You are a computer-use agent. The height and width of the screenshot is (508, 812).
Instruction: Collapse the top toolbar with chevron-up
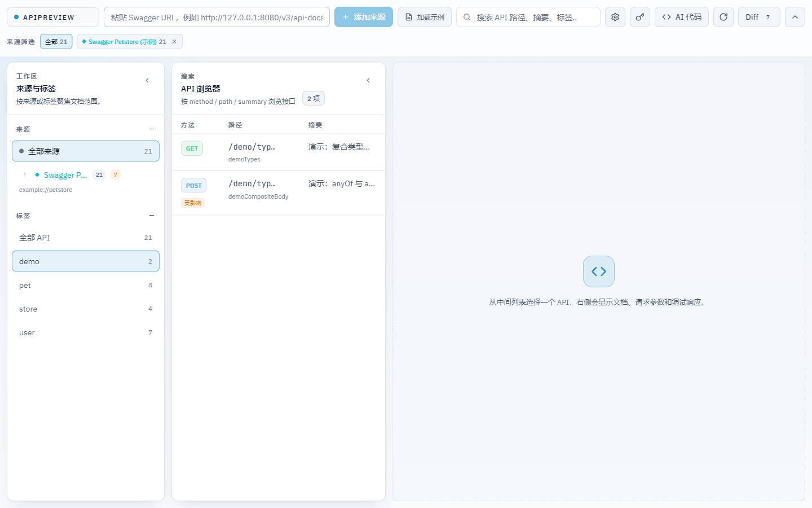(x=795, y=17)
